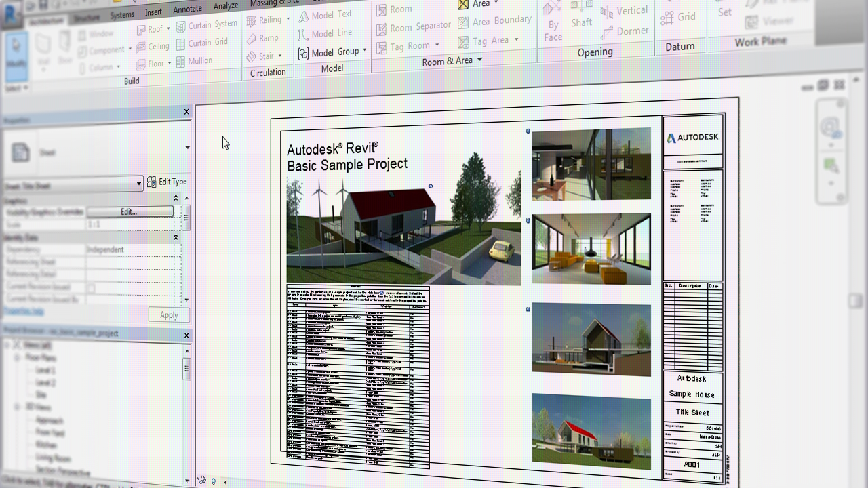Open the Tag Area dropdown arrow
Viewport: 868px width, 488px height.
tap(516, 40)
